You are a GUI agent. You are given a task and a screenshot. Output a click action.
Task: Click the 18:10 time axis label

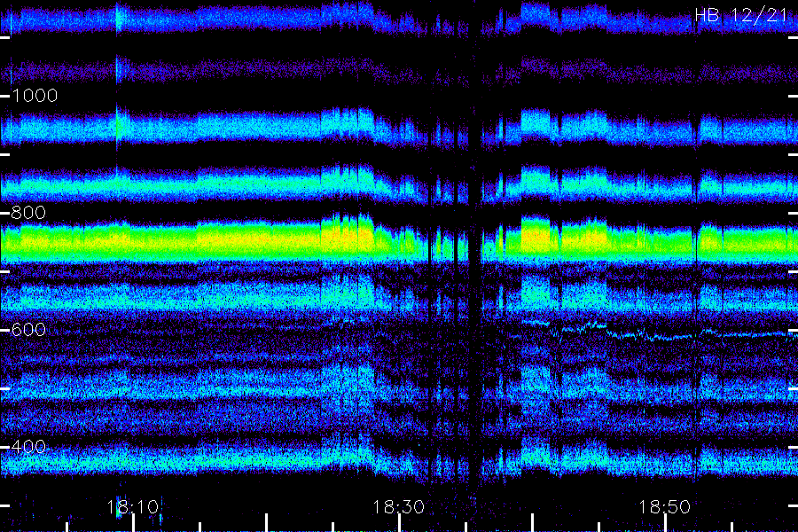pyautogui.click(x=133, y=506)
